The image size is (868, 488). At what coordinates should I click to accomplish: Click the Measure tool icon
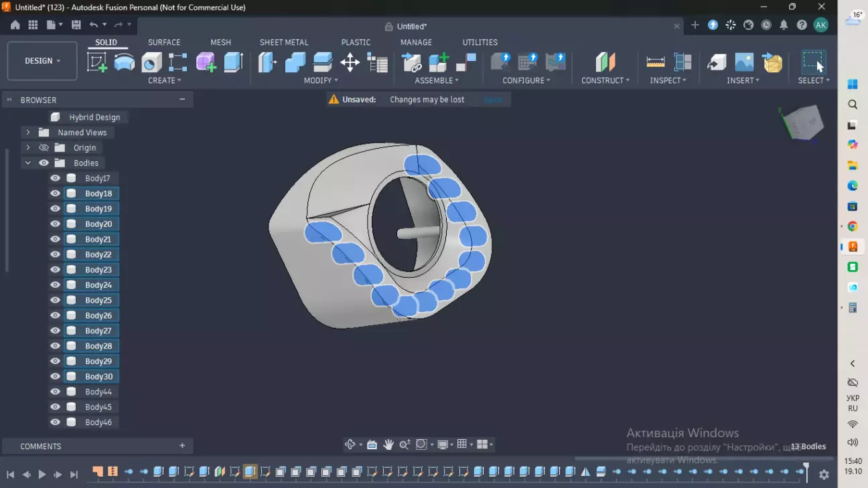(x=655, y=62)
